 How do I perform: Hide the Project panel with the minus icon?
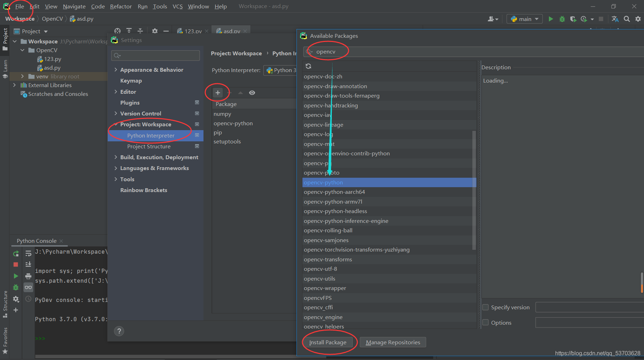coord(166,31)
